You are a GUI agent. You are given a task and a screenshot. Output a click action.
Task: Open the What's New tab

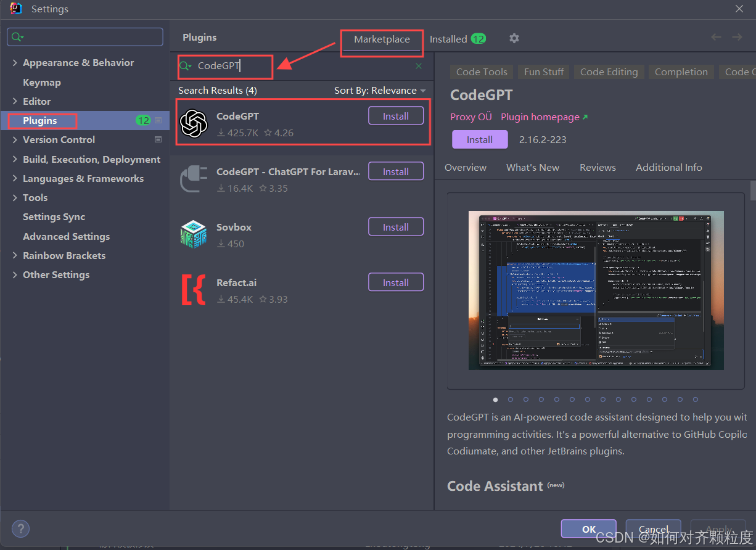pos(533,167)
